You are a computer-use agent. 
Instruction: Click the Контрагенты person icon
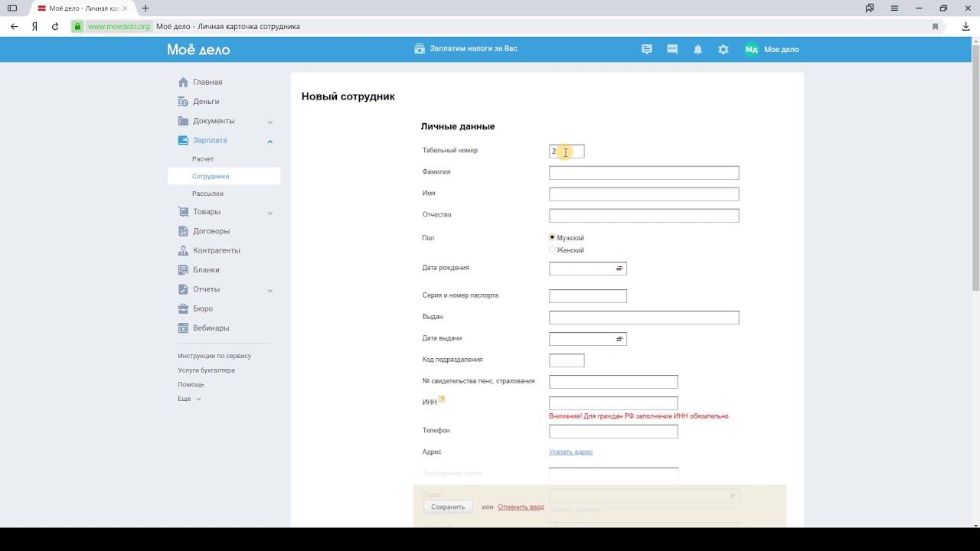point(183,250)
